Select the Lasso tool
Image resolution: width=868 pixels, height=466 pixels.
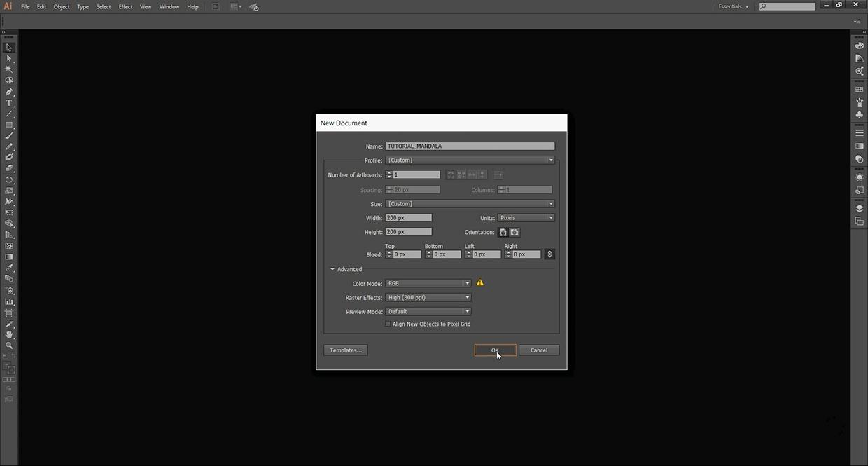point(9,81)
